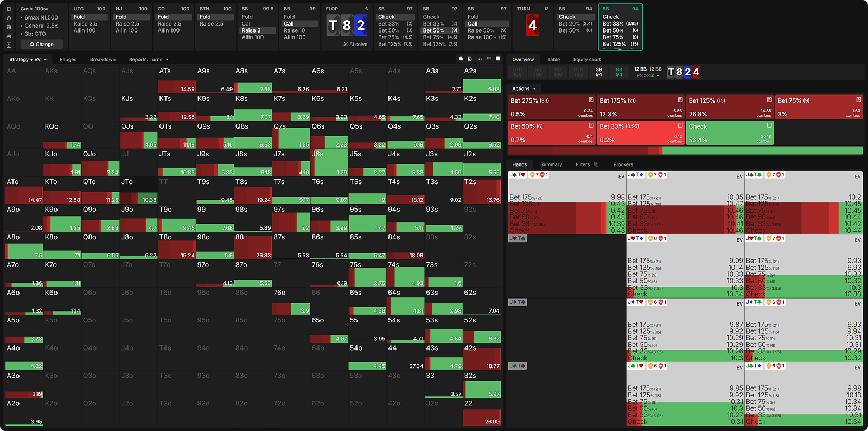Open the Reports: Turns dropdown
This screenshot has height=431, width=868.
(149, 60)
